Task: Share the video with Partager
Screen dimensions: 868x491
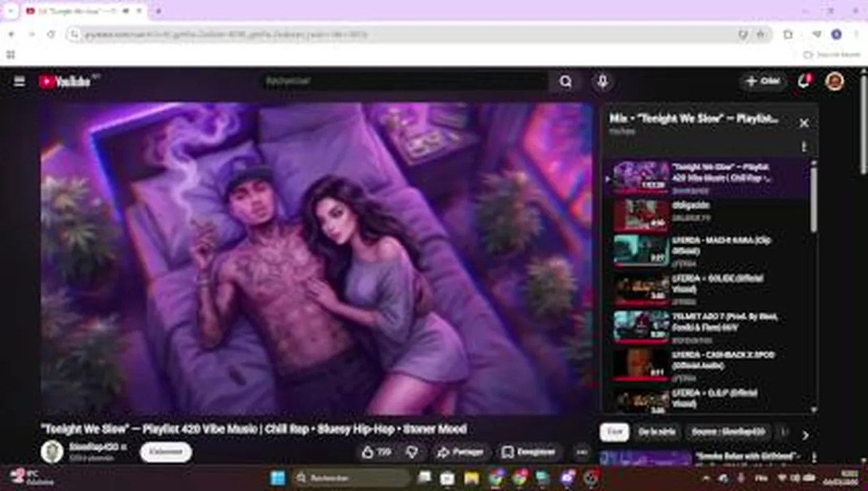Action: click(x=461, y=452)
